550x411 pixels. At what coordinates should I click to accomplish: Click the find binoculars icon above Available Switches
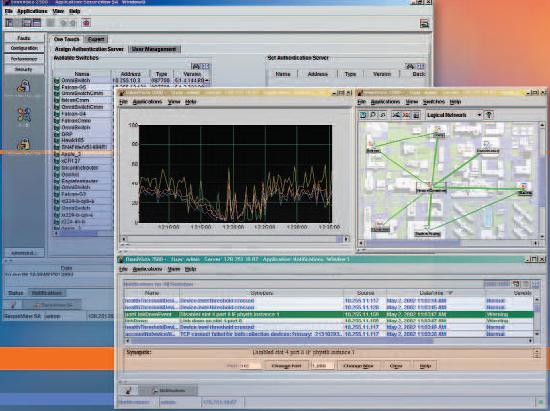pos(196,66)
